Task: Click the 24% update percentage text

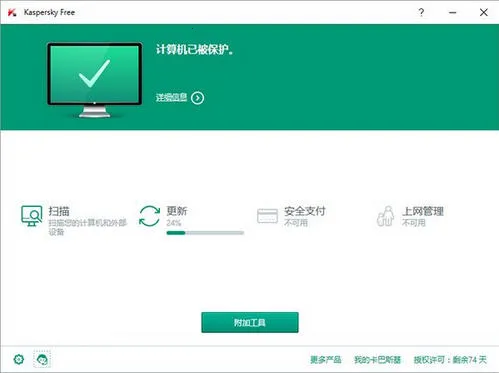Action: 174,223
